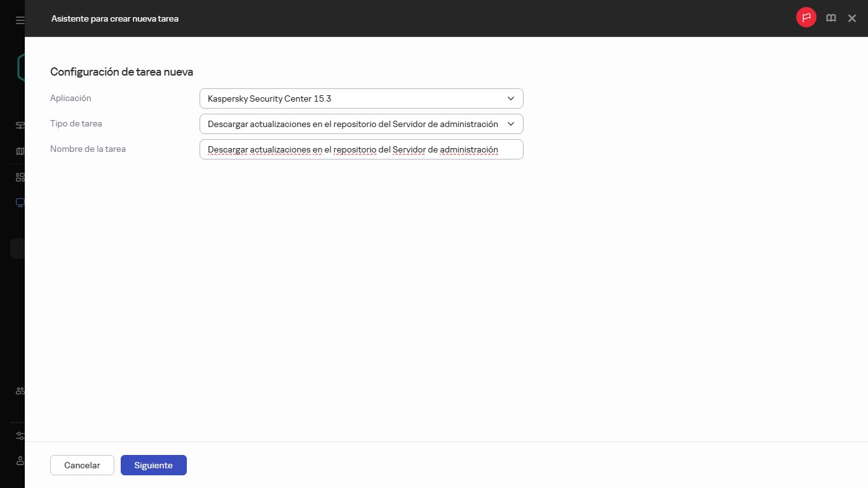Image resolution: width=868 pixels, height=488 pixels.
Task: Click the red flag notifications icon
Action: [806, 18]
